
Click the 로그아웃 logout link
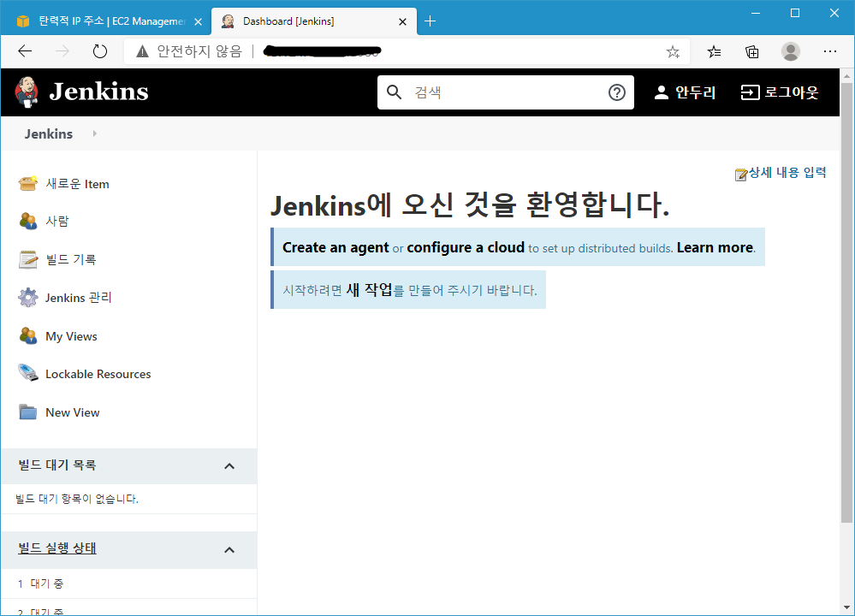[791, 92]
